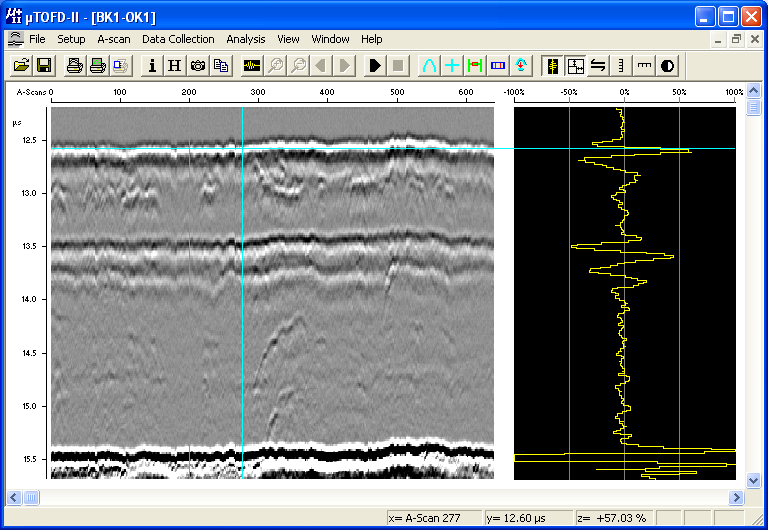The height and width of the screenshot is (530, 768).
Task: Click the zoom in magnifier icon
Action: pyautogui.click(x=275, y=66)
